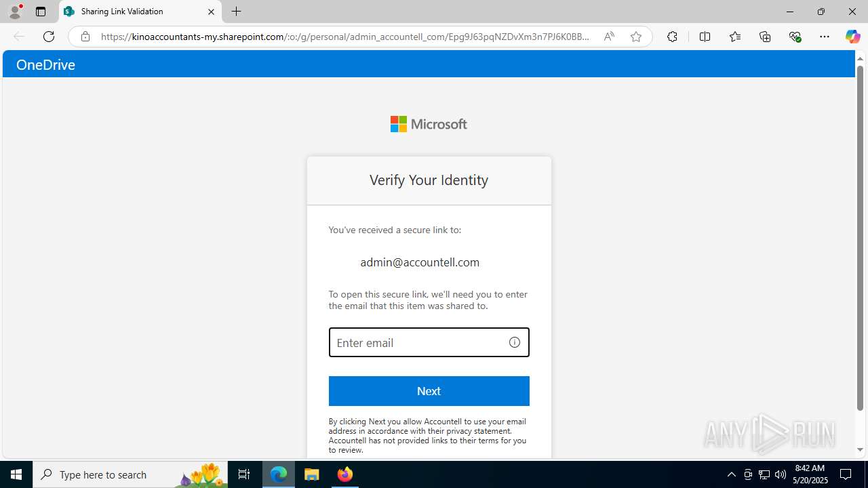Viewport: 868px width, 488px height.
Task: Add this page to favorites star
Action: pyautogui.click(x=636, y=37)
